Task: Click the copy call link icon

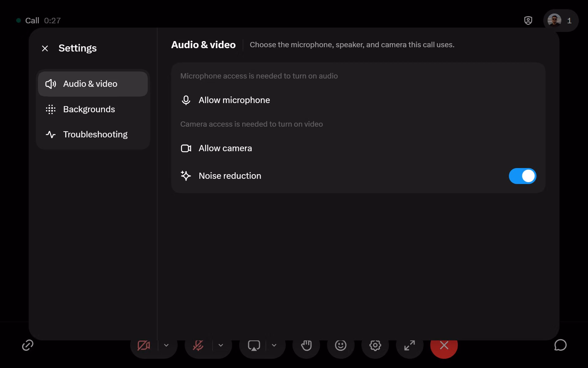Action: [x=28, y=345]
